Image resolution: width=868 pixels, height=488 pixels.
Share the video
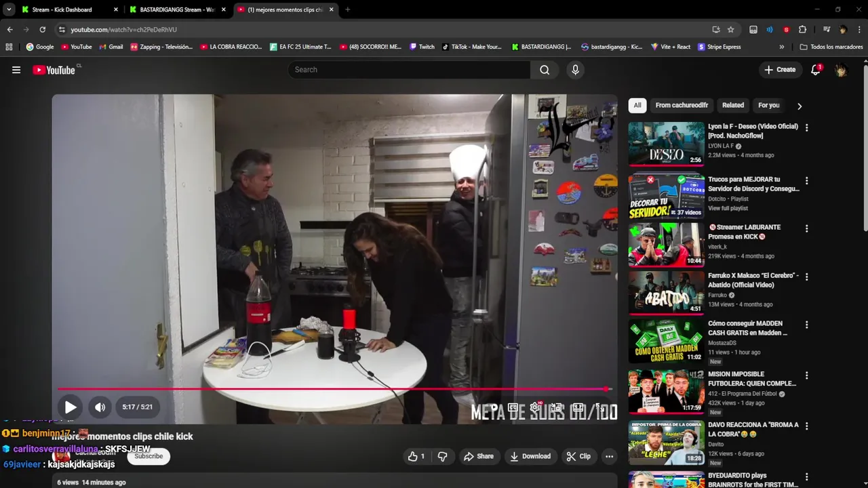(479, 456)
